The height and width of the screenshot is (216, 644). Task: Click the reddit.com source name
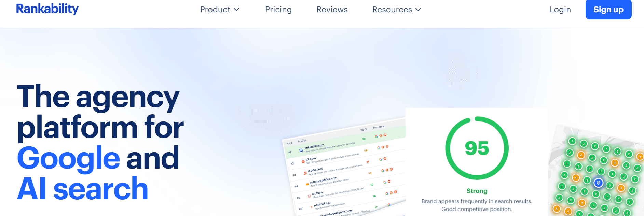tap(315, 170)
